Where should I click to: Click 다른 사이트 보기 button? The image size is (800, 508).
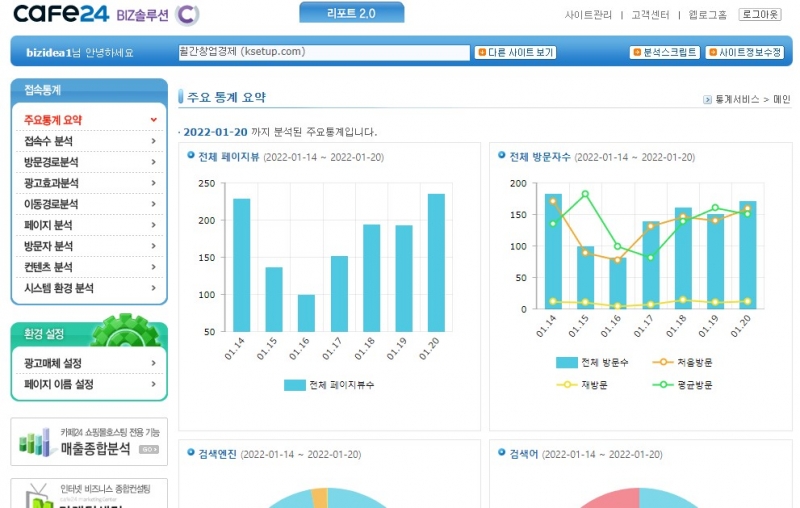click(x=515, y=53)
